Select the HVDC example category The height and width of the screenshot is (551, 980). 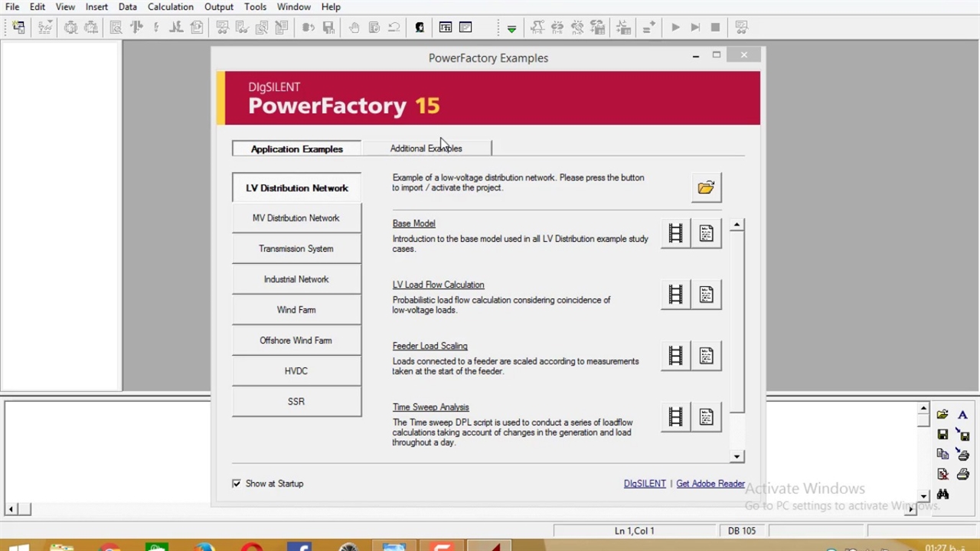tap(296, 371)
